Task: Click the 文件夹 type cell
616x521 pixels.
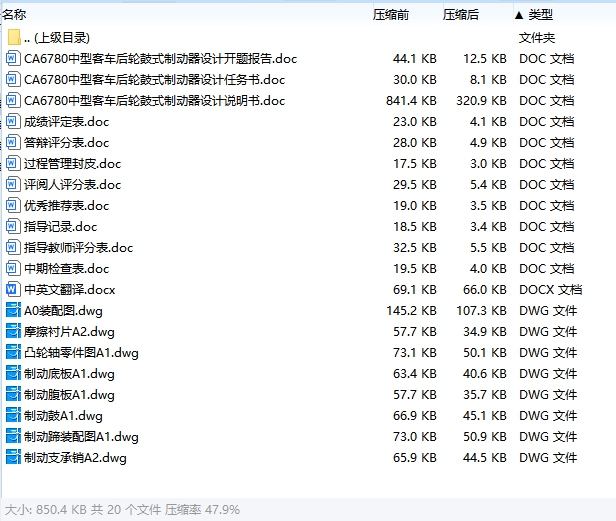Action: tap(537, 38)
